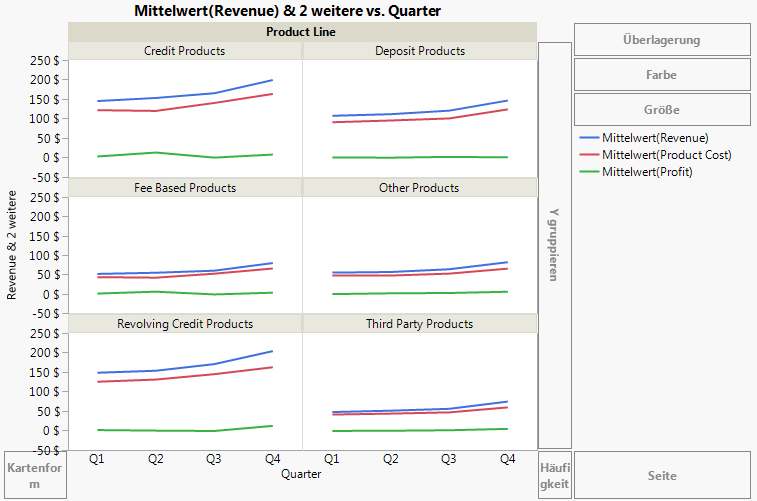Screen dimensions: 757x501
Task: Select the Deposit Products panel header
Action: (x=420, y=51)
